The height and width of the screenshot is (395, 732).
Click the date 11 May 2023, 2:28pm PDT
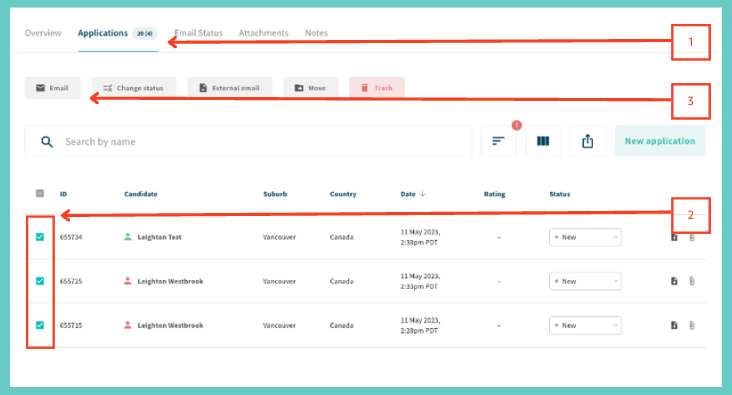coord(420,325)
